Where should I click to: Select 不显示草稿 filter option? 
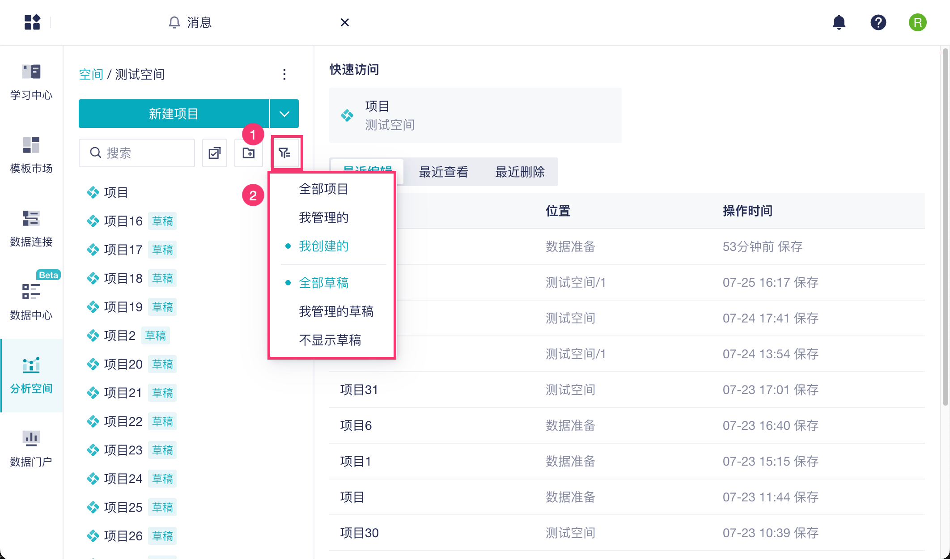330,340
